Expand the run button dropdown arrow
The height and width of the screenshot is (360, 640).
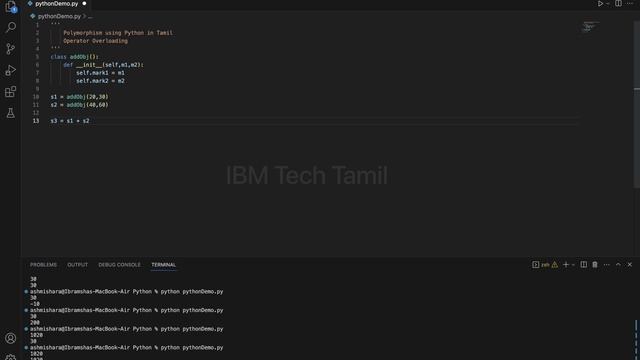(x=608, y=4)
